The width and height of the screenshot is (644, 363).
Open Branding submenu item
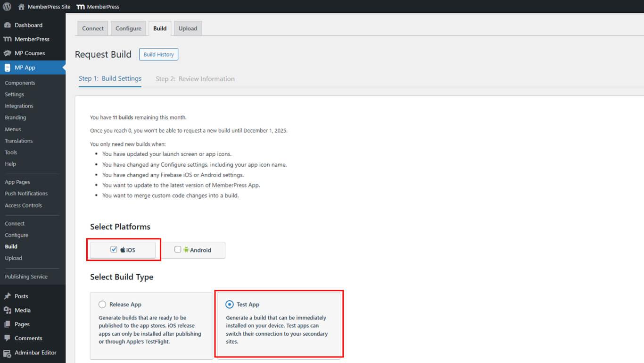(16, 118)
